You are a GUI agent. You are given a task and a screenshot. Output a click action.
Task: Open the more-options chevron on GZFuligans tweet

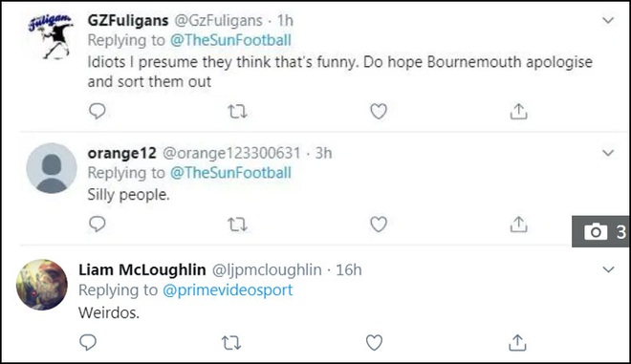pyautogui.click(x=608, y=20)
